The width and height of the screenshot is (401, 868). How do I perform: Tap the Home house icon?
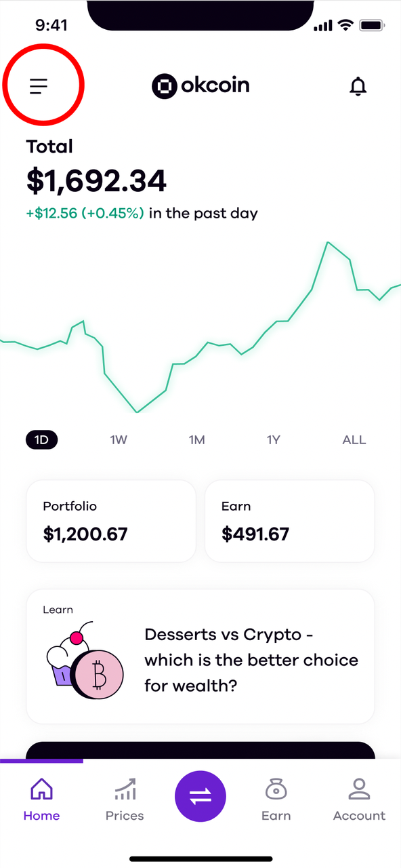(x=41, y=789)
